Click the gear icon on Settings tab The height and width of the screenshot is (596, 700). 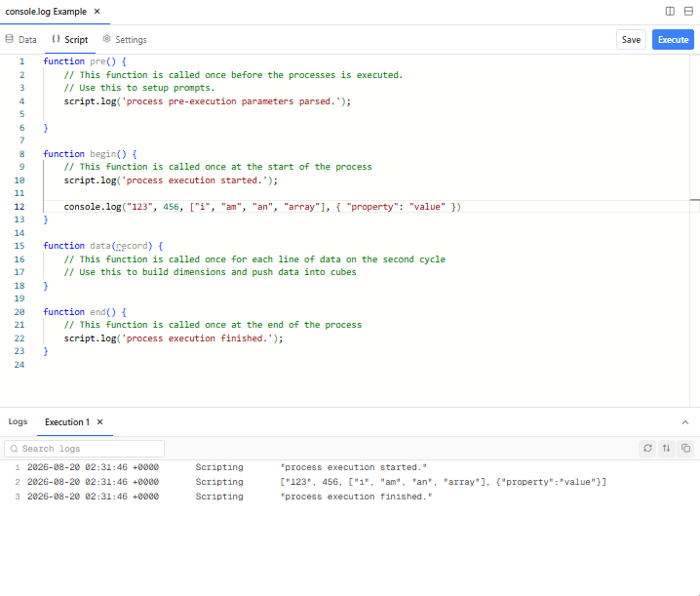click(106, 39)
